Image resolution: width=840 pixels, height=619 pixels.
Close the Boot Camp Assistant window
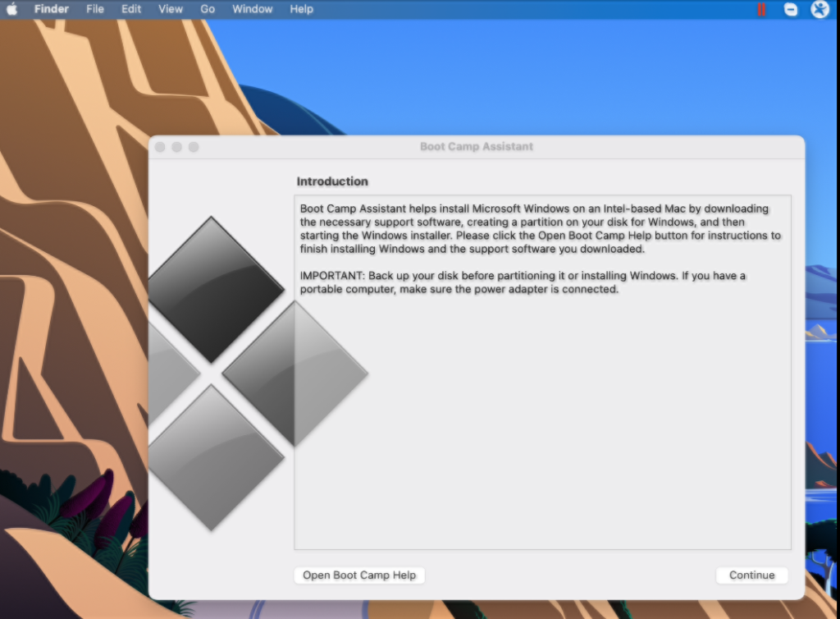coord(160,147)
